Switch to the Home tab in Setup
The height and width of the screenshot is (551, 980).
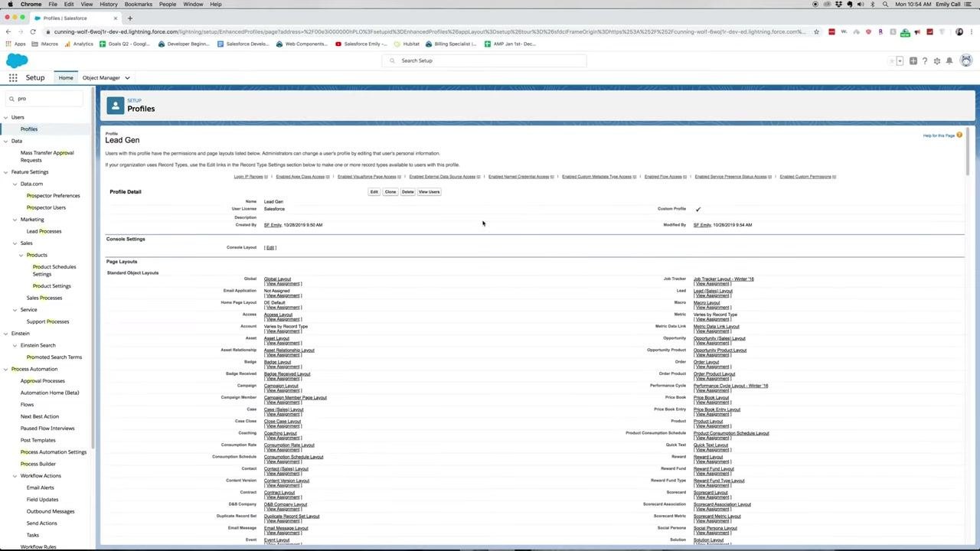coord(66,78)
